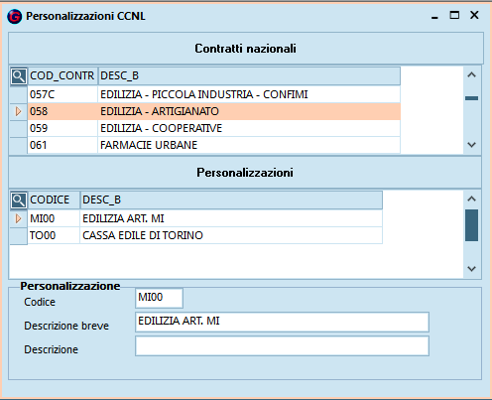Select personalization code TO00
The image size is (492, 400).
(x=54, y=236)
